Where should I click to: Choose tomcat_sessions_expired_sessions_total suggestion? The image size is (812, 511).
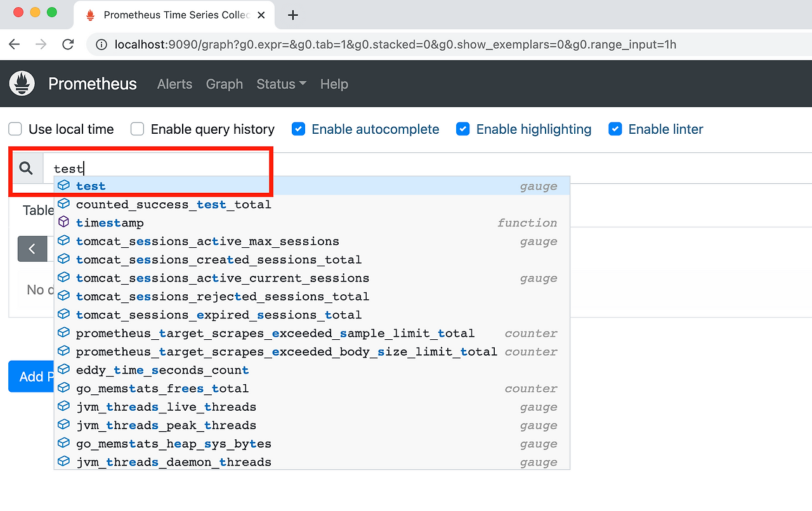pyautogui.click(x=311, y=314)
